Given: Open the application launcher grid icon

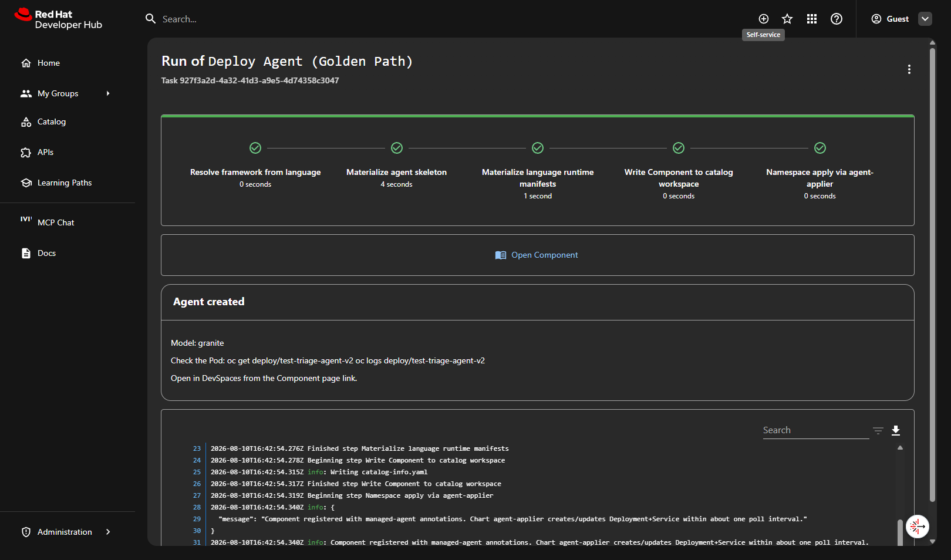Looking at the screenshot, I should pyautogui.click(x=812, y=19).
